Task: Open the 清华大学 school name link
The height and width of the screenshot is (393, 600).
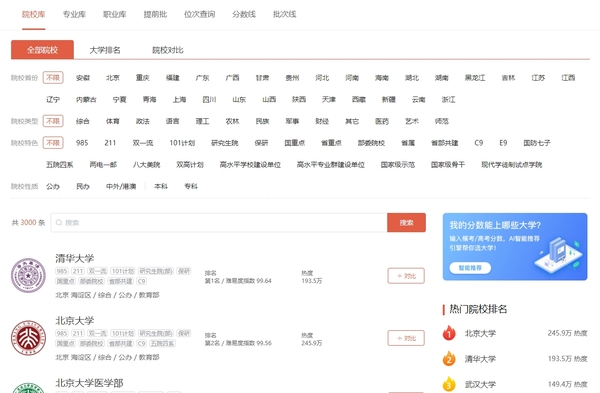Action: pyautogui.click(x=75, y=258)
